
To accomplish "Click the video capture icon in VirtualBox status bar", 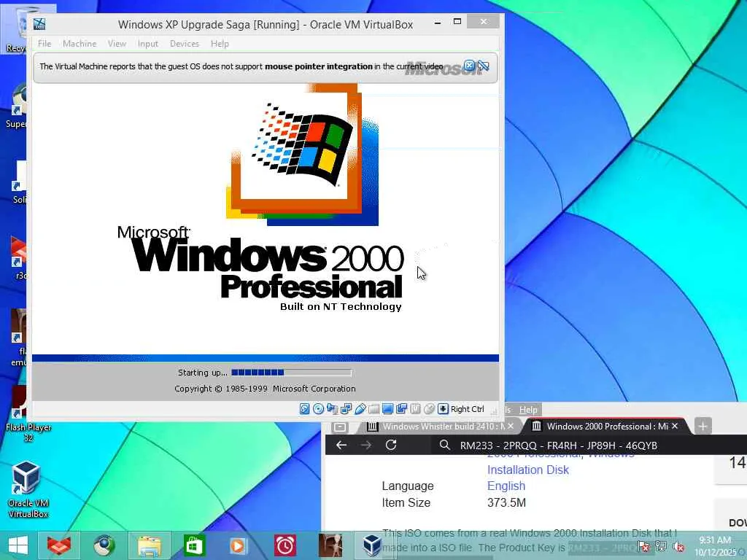I will [x=415, y=408].
